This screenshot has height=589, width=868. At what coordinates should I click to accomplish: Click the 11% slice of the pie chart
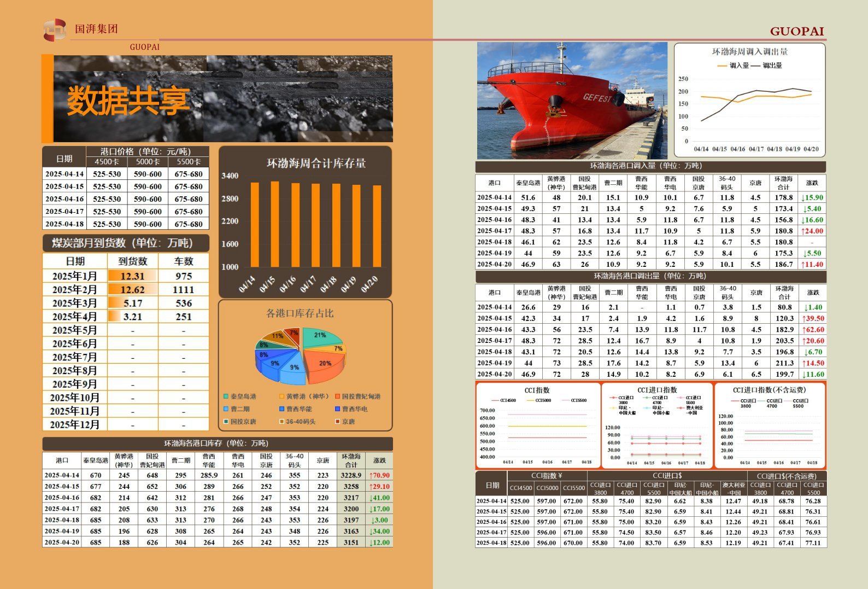[275, 337]
